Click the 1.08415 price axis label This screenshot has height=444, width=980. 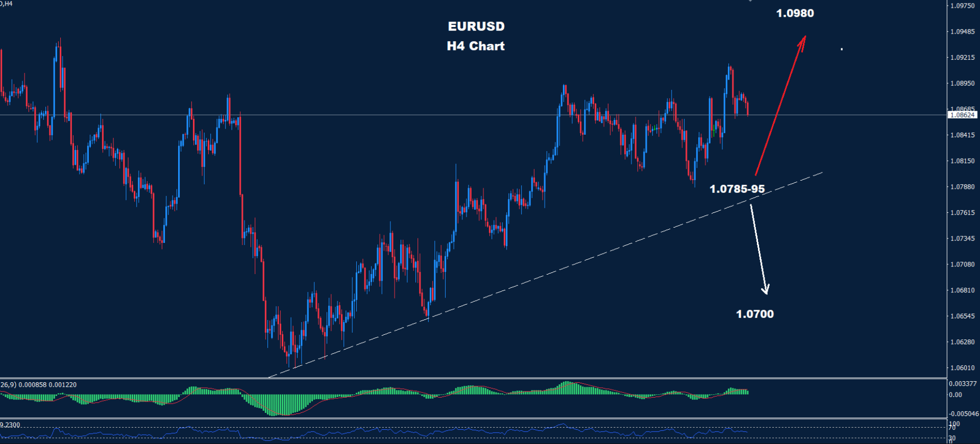pos(962,135)
